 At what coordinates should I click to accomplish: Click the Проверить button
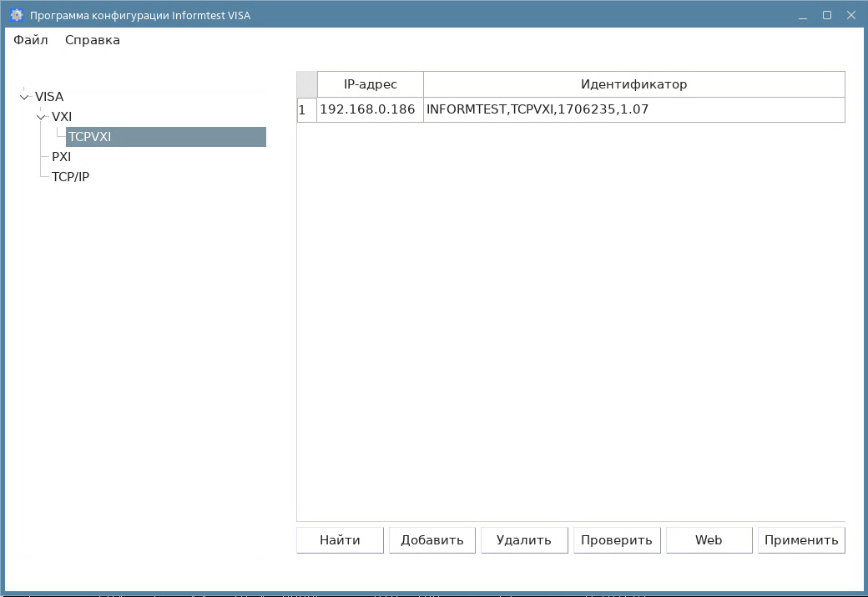617,540
